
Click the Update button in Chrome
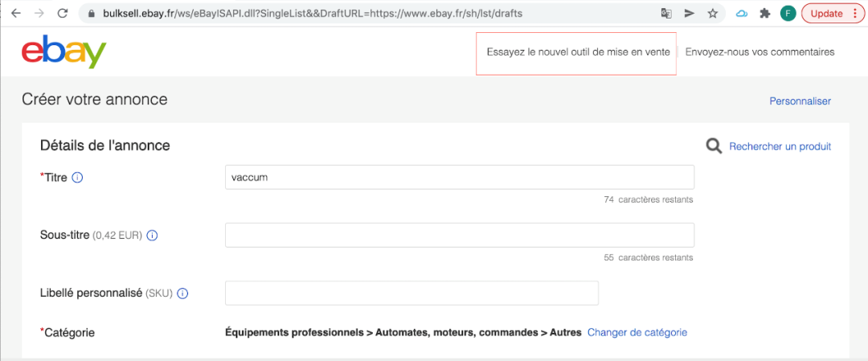pos(831,14)
